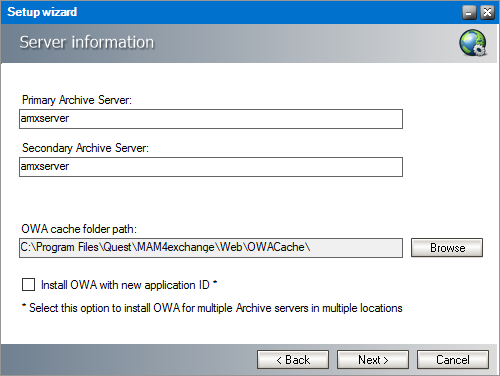Focus the Primary Archive Server text box
This screenshot has width=500, height=376.
[211, 119]
